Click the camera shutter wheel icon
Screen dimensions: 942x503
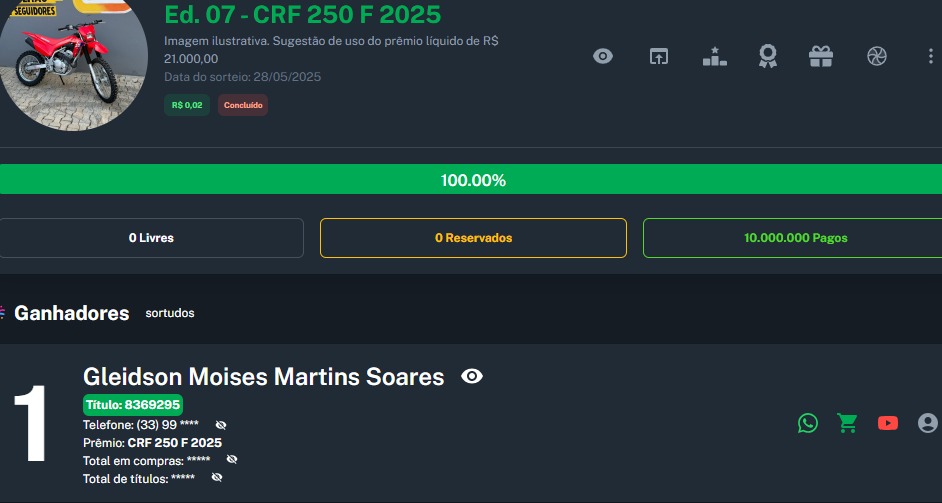[x=877, y=56]
